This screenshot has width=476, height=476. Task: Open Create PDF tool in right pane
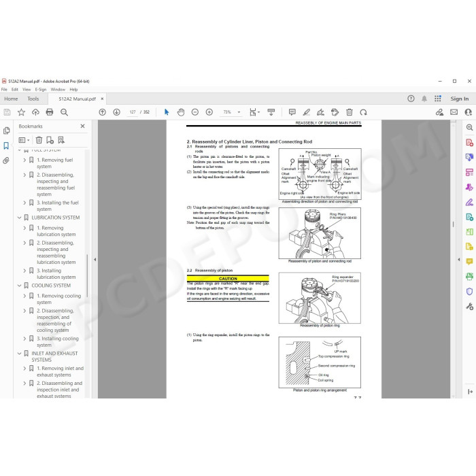click(469, 142)
